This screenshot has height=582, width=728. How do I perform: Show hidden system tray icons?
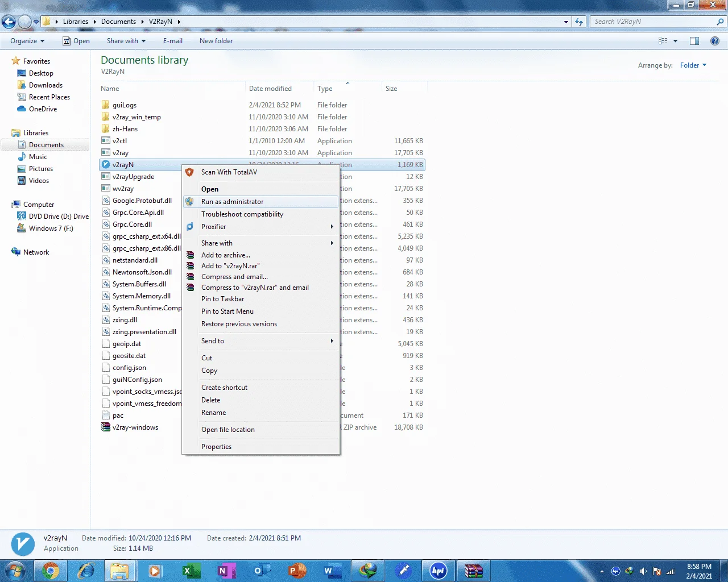(x=602, y=571)
